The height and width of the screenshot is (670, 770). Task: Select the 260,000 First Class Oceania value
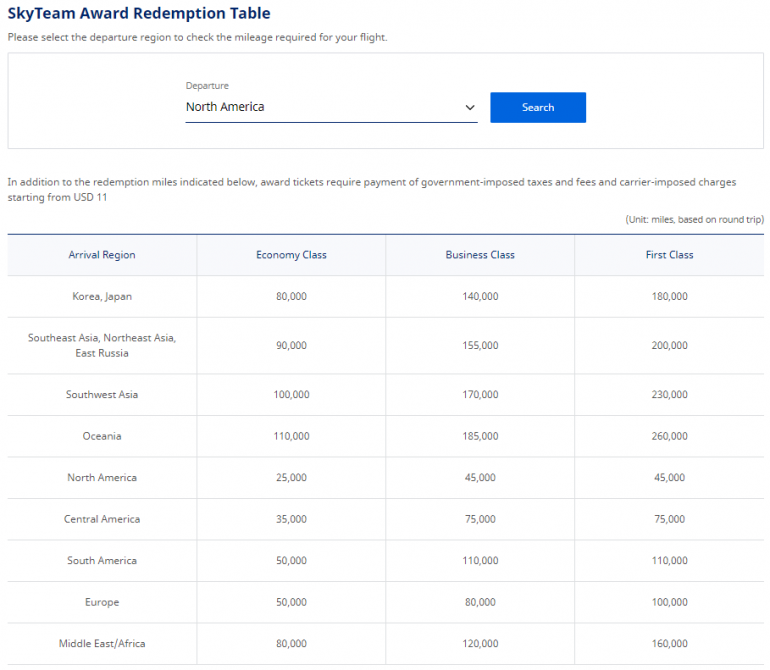pos(669,436)
